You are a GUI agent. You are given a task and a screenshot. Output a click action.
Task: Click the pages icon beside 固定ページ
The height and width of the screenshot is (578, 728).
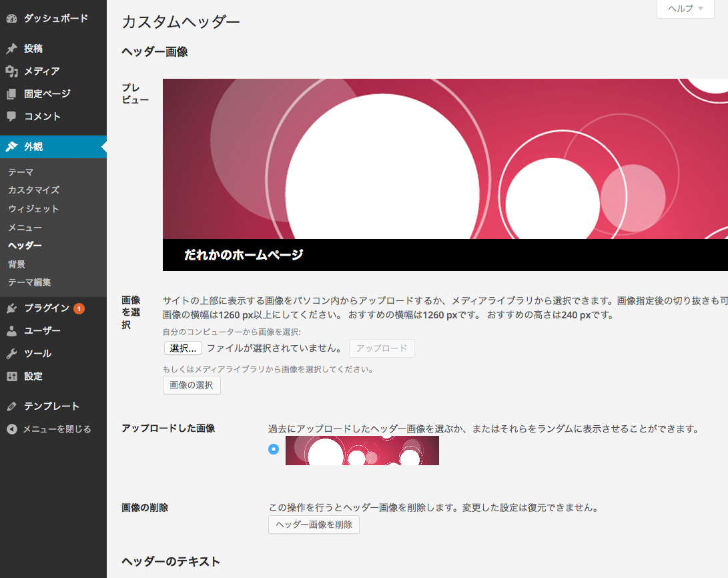click(11, 94)
